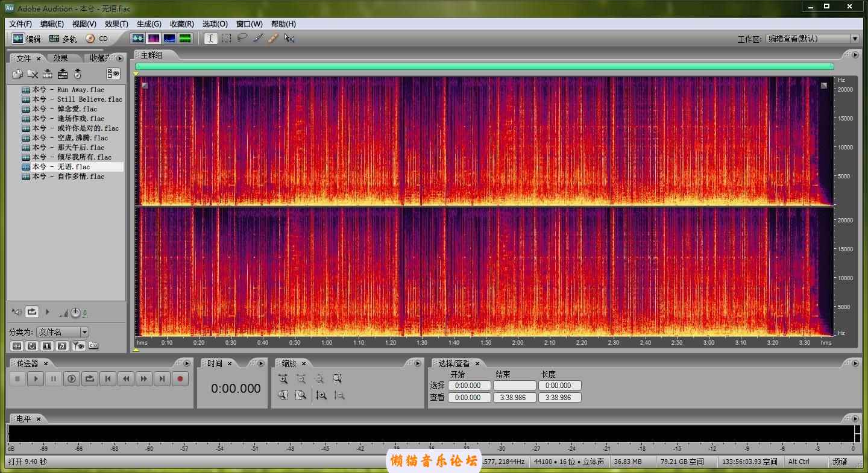Toggle Show Loop Files filter
The height and width of the screenshot is (473, 868).
click(32, 346)
